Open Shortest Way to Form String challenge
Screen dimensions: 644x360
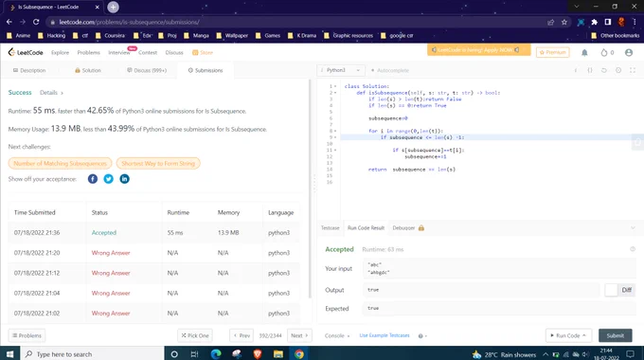pyautogui.click(x=158, y=164)
